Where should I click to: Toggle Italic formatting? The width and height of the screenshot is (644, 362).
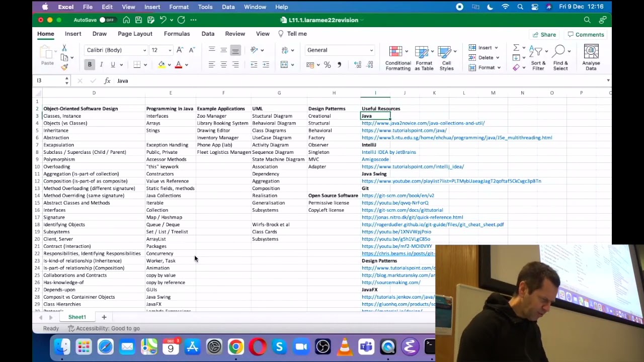coord(101,65)
